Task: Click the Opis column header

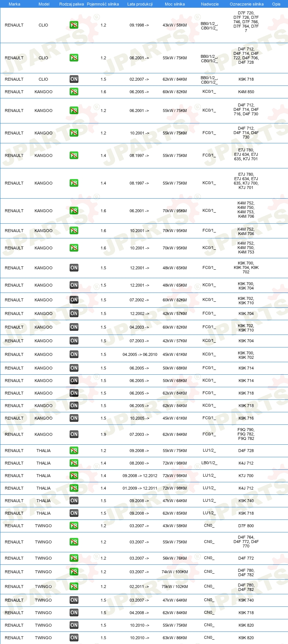Action: pyautogui.click(x=276, y=4)
